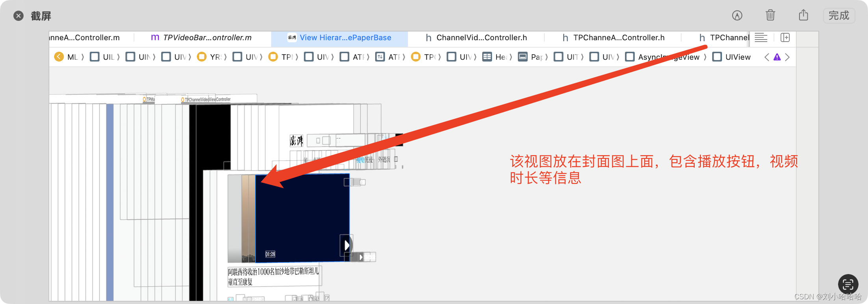
Task: Select the TPChannelVideoViewController label
Action: point(206,100)
